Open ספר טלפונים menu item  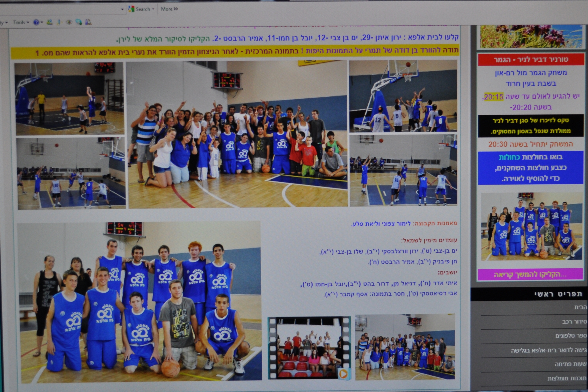tap(571, 336)
